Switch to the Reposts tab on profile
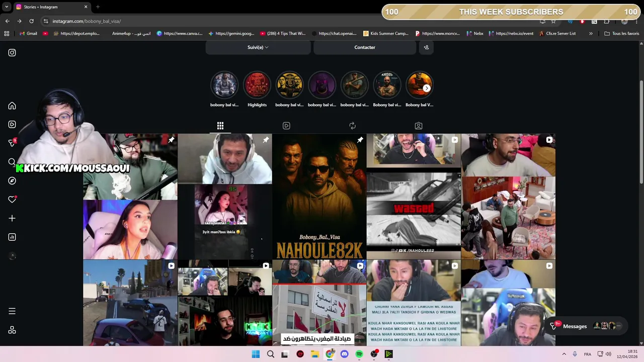This screenshot has width=644, height=362. tap(352, 126)
